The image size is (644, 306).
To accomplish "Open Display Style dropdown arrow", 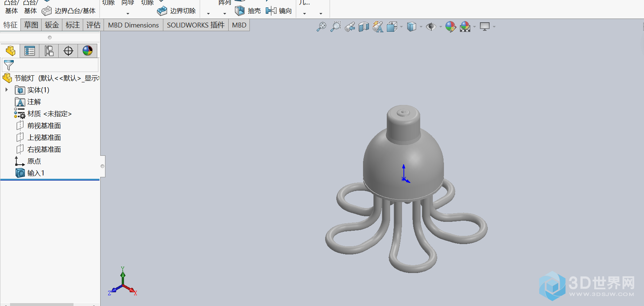I will point(421,27).
